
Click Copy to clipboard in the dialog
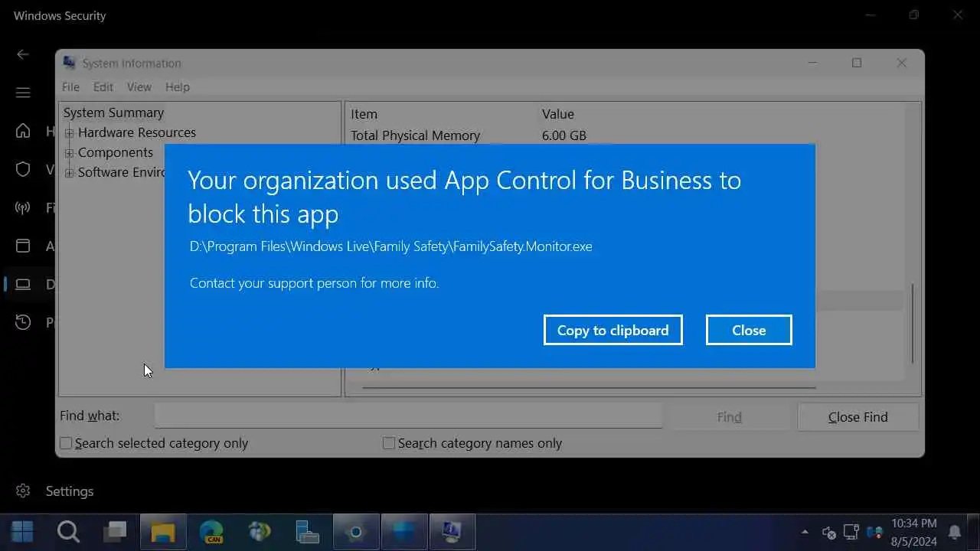point(612,330)
